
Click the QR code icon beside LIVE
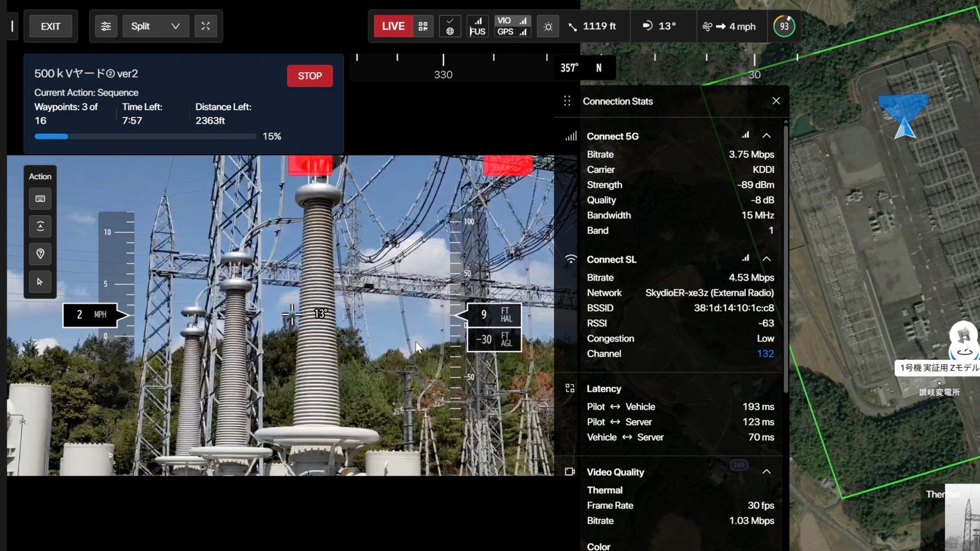pos(423,26)
